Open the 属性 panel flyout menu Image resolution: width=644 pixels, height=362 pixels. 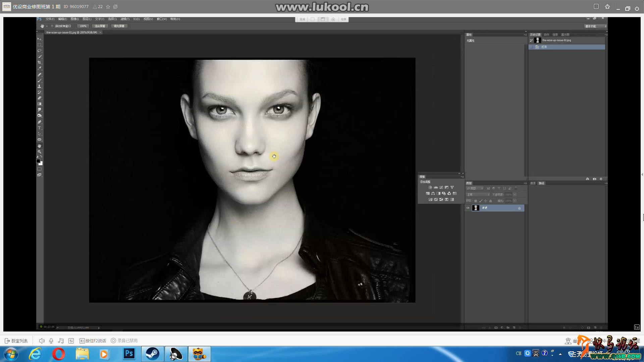[x=525, y=35]
